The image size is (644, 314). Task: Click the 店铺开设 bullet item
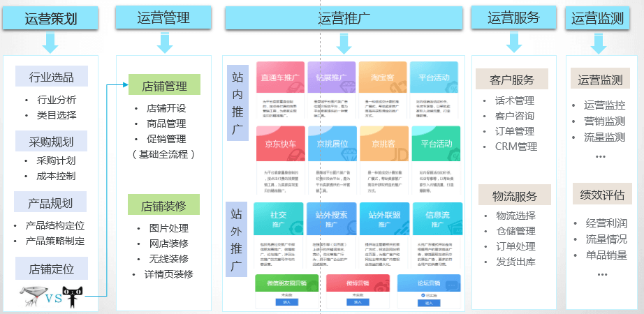[x=166, y=108]
